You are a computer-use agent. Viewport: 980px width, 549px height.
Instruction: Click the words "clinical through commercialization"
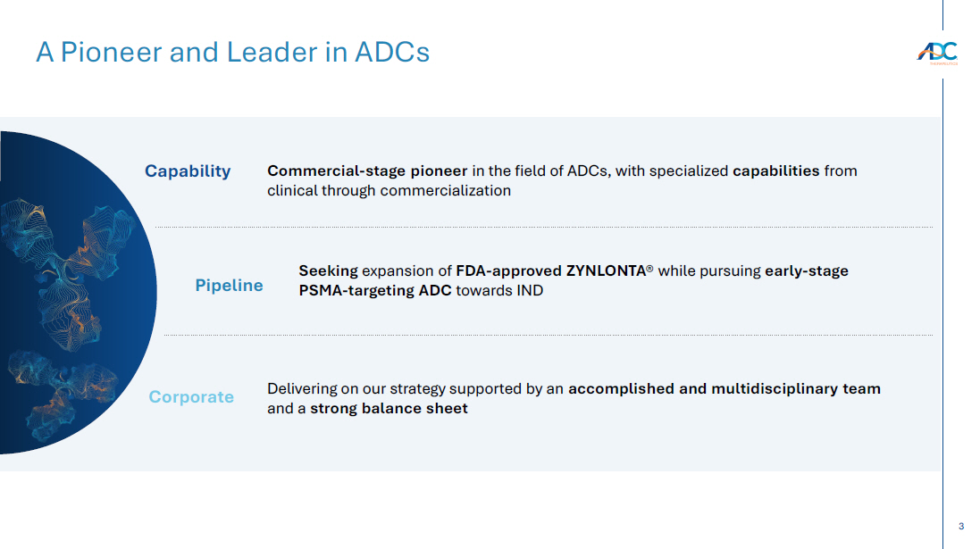pyautogui.click(x=389, y=190)
